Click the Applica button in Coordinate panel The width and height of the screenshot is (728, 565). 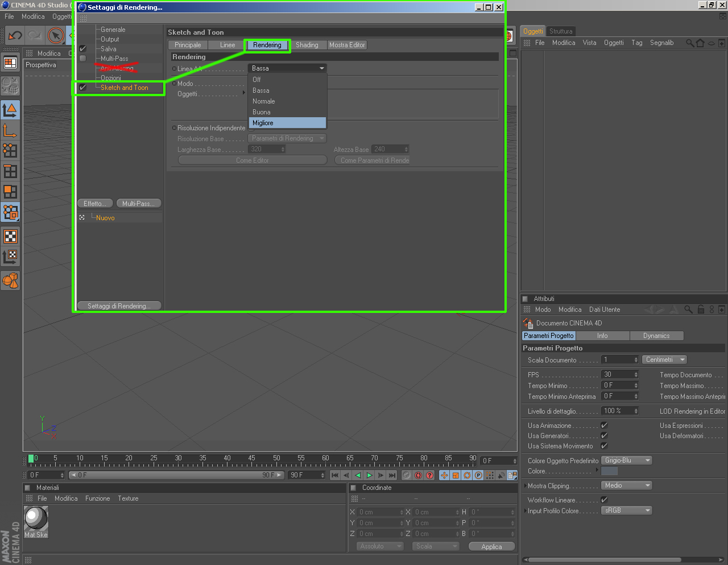(x=492, y=546)
